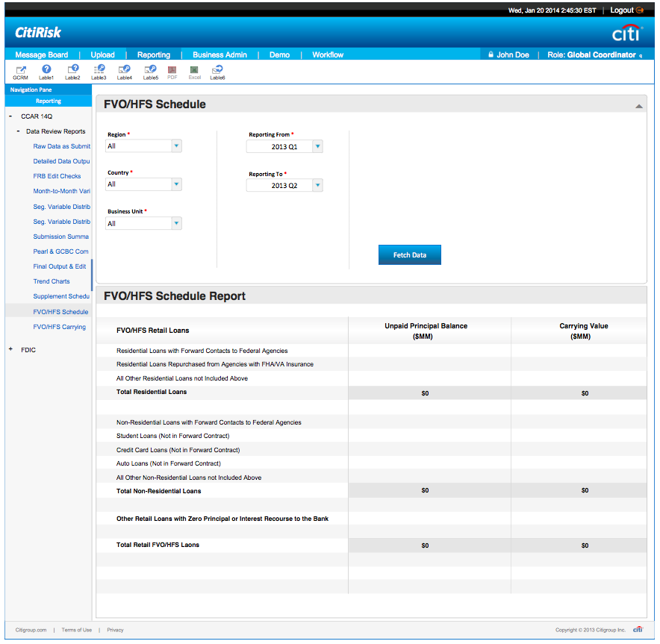The height and width of the screenshot is (644, 660).
Task: Open the Detailed Data Output report
Action: point(61,161)
